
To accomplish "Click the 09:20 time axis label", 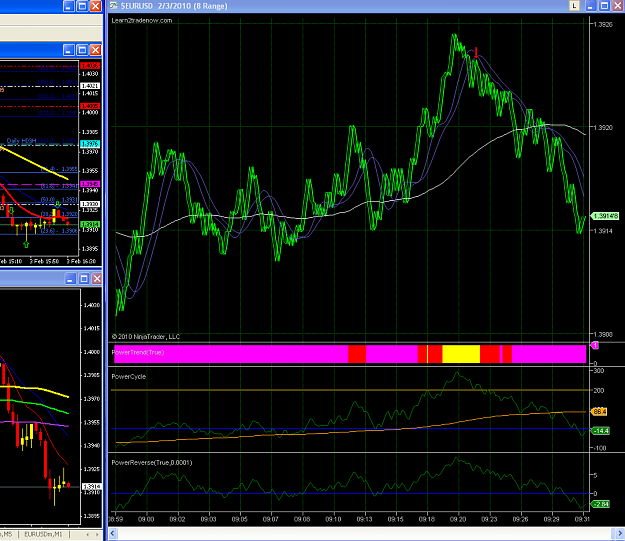I will coord(458,519).
